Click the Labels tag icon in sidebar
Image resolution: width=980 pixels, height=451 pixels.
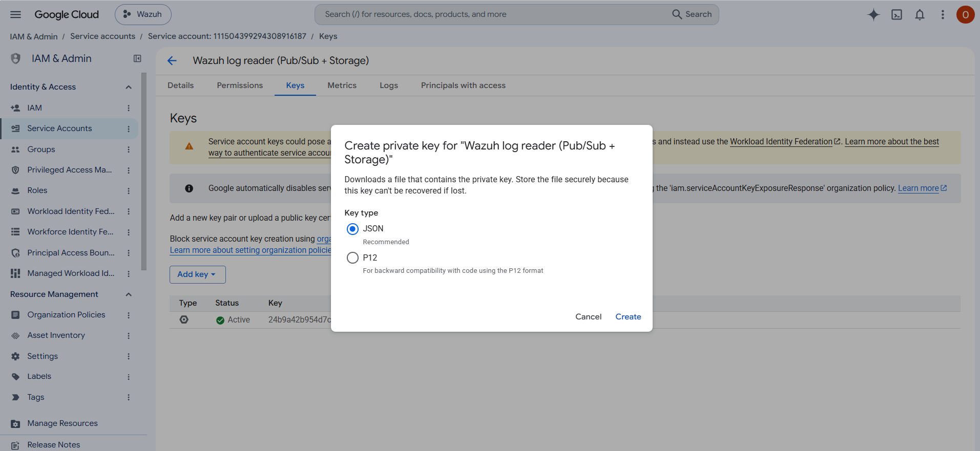(15, 376)
